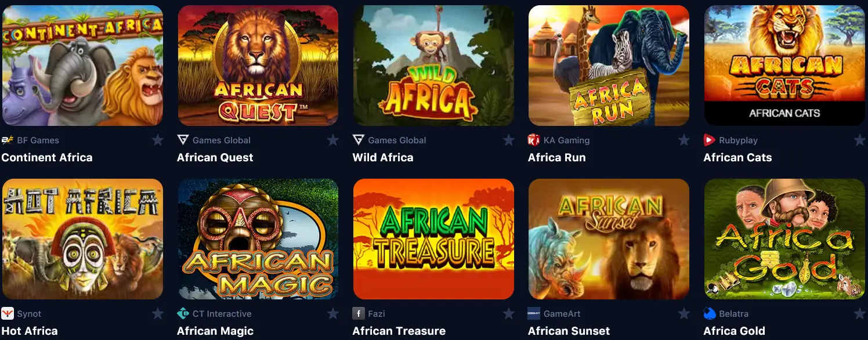Click the African Cats title text
This screenshot has width=868, height=340.
tap(737, 157)
